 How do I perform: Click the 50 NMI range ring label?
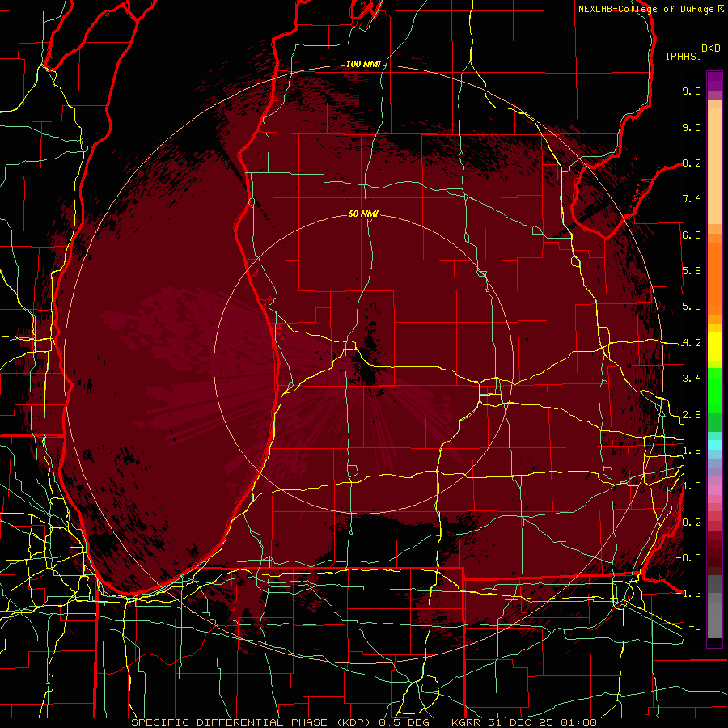pos(363,214)
